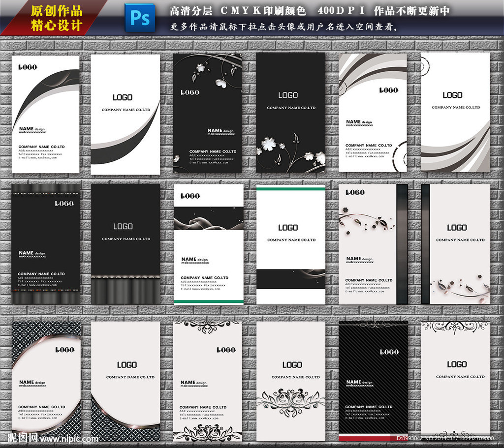Click the blue Photoshop Ps icon
The width and height of the screenshot is (504, 448).
pyautogui.click(x=140, y=18)
